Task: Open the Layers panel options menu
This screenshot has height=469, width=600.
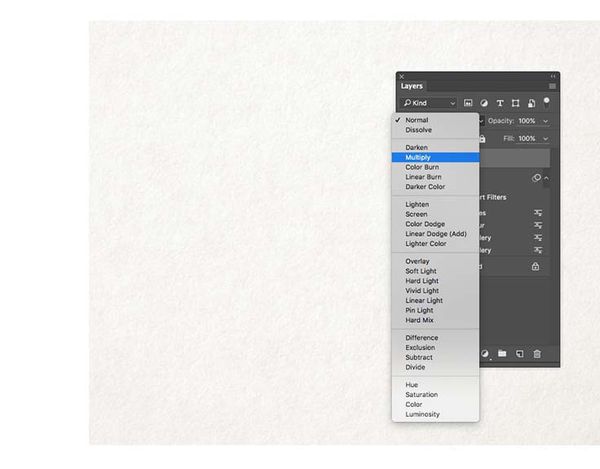Action: (x=552, y=86)
